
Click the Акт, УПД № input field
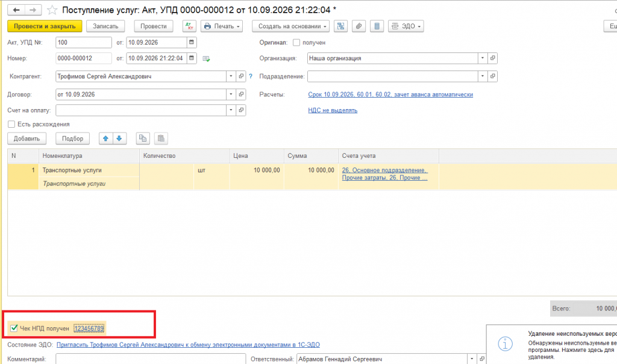tap(83, 43)
